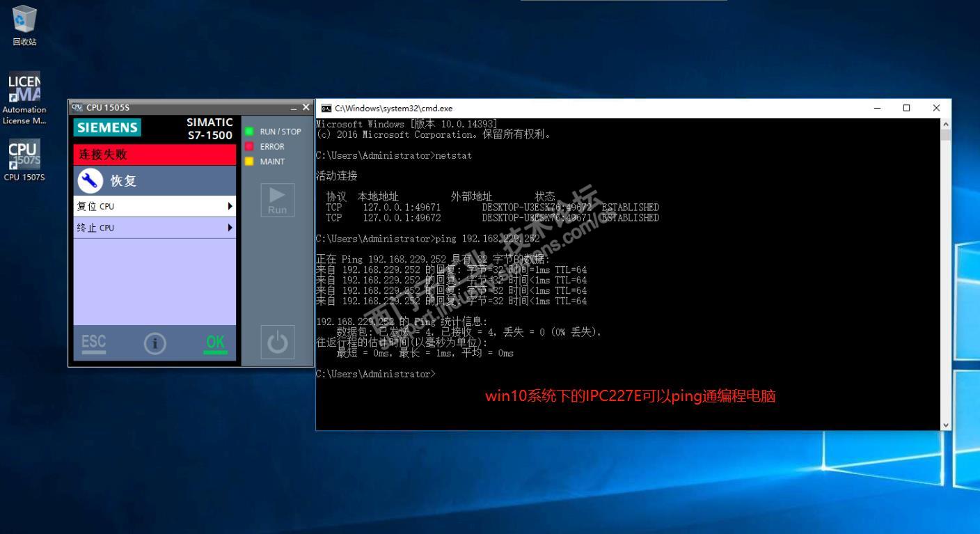Click the power button on CPU 1505S panel
The image size is (980, 534).
277,343
